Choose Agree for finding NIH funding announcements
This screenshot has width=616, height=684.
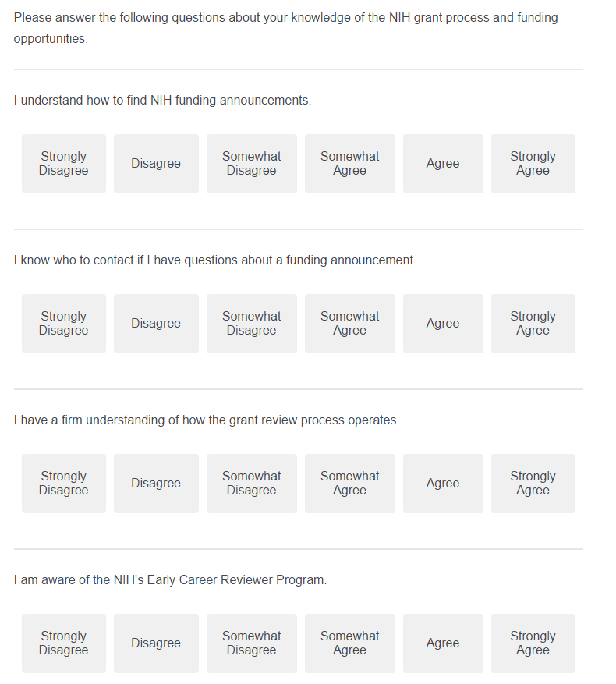443,164
